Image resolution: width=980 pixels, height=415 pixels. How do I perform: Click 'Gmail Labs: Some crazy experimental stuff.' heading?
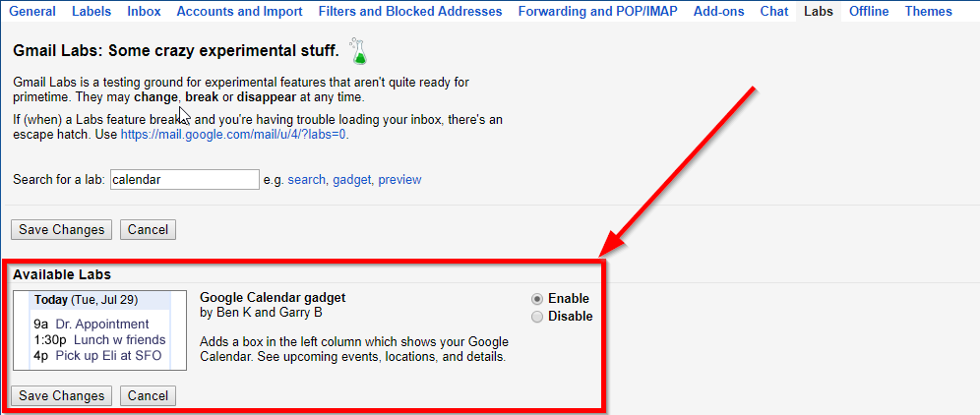176,50
